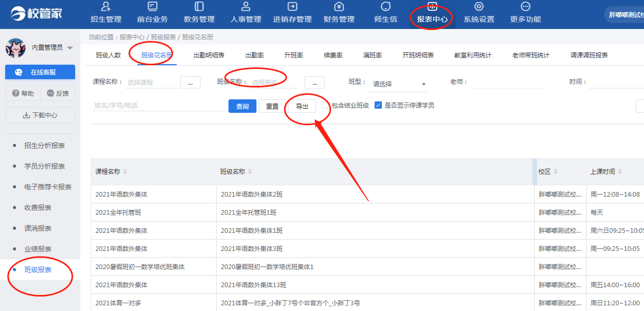
Task: Open 老师带班统计 tab
Action: point(531,55)
